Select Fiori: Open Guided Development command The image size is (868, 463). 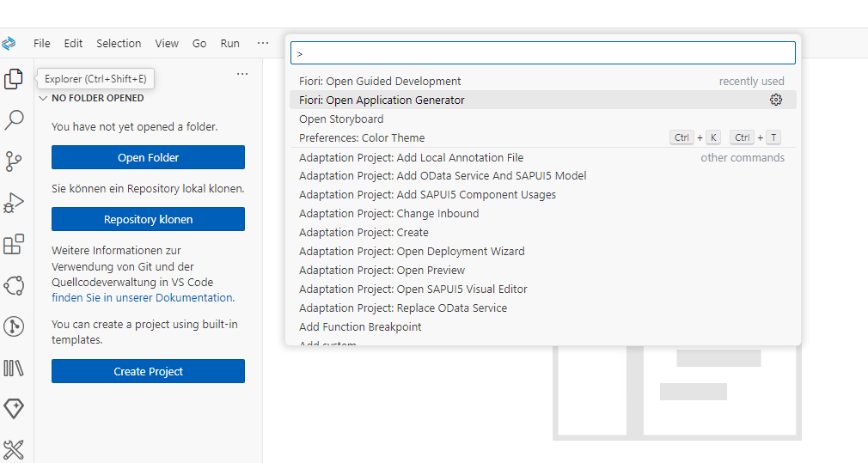(543, 82)
